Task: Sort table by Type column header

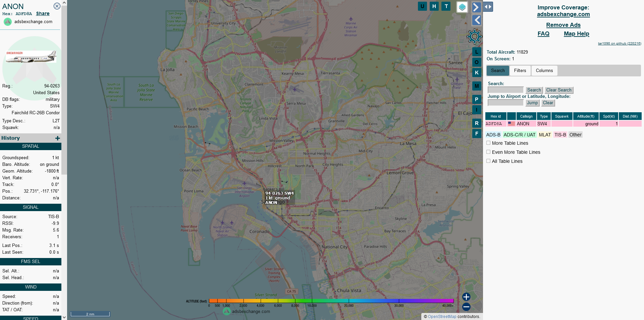Action: pyautogui.click(x=544, y=116)
